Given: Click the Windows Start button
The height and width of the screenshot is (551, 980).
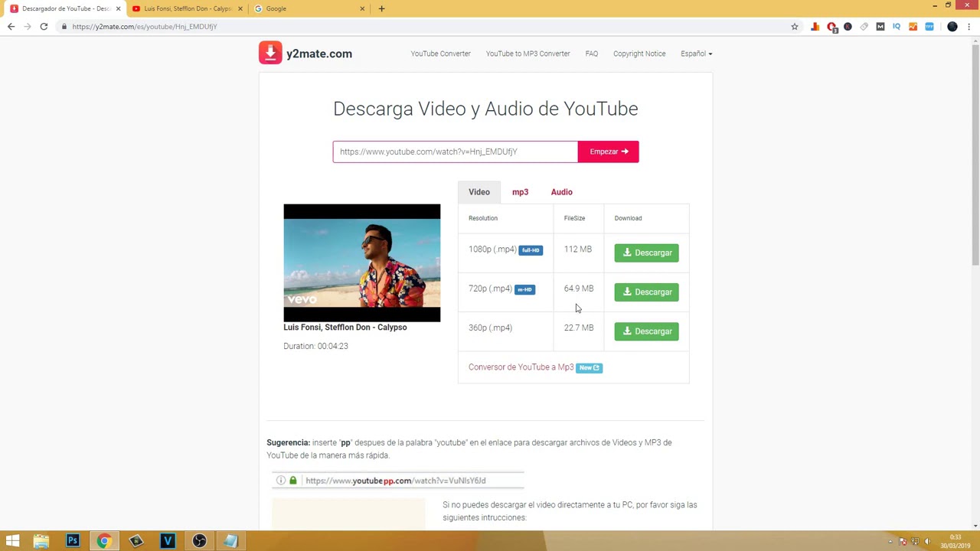Looking at the screenshot, I should [x=12, y=541].
